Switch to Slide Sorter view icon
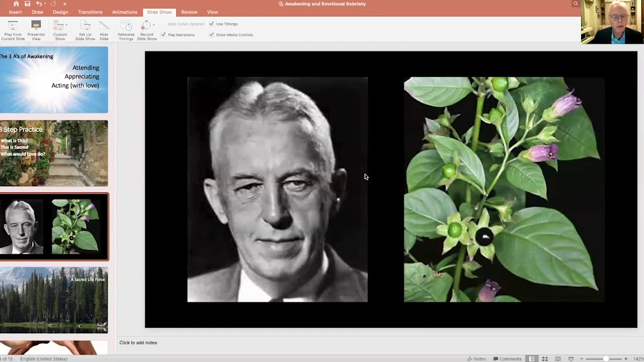Screen dimensions: 644x362 point(545,359)
